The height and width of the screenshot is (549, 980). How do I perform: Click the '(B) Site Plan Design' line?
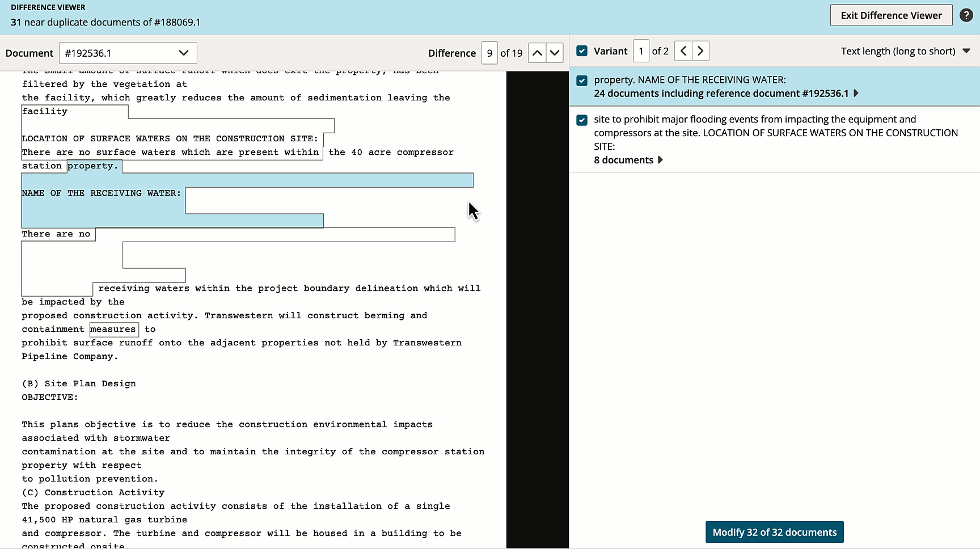79,384
